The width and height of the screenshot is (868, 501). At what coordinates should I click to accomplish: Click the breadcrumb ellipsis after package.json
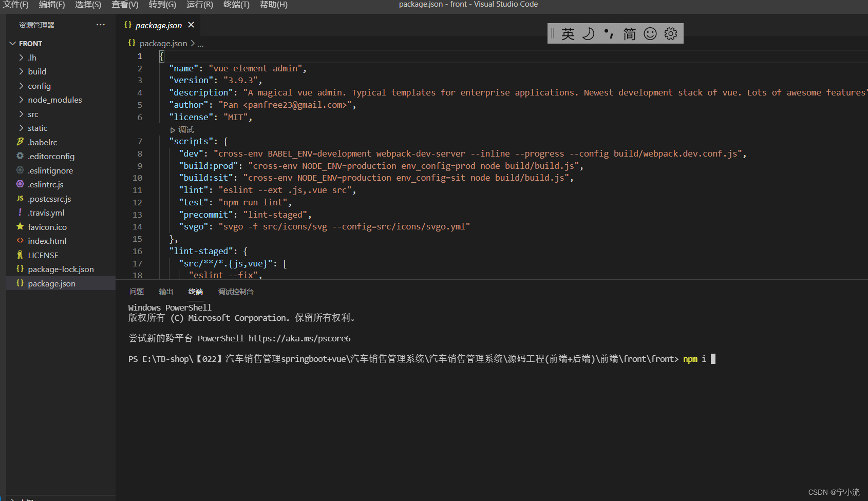coord(201,44)
